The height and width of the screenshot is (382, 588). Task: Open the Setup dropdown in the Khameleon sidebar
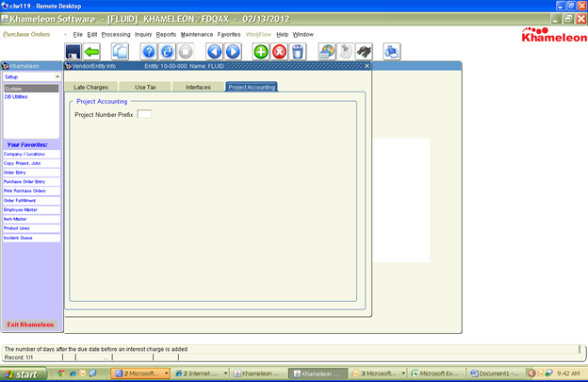(57, 77)
